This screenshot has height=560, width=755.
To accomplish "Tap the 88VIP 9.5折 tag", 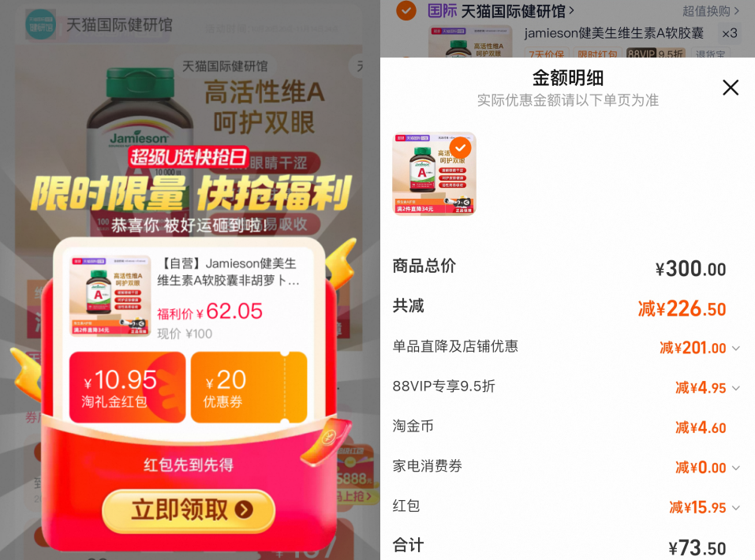I will [656, 54].
